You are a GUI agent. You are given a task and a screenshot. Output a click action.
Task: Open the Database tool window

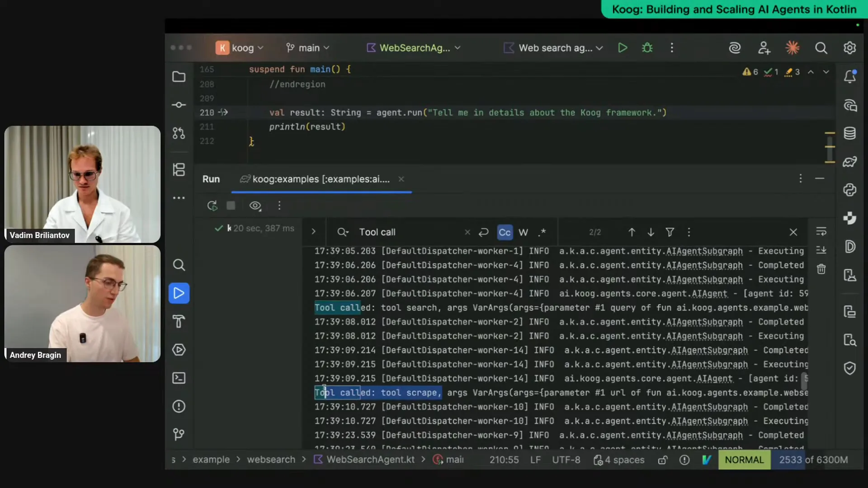(x=850, y=133)
